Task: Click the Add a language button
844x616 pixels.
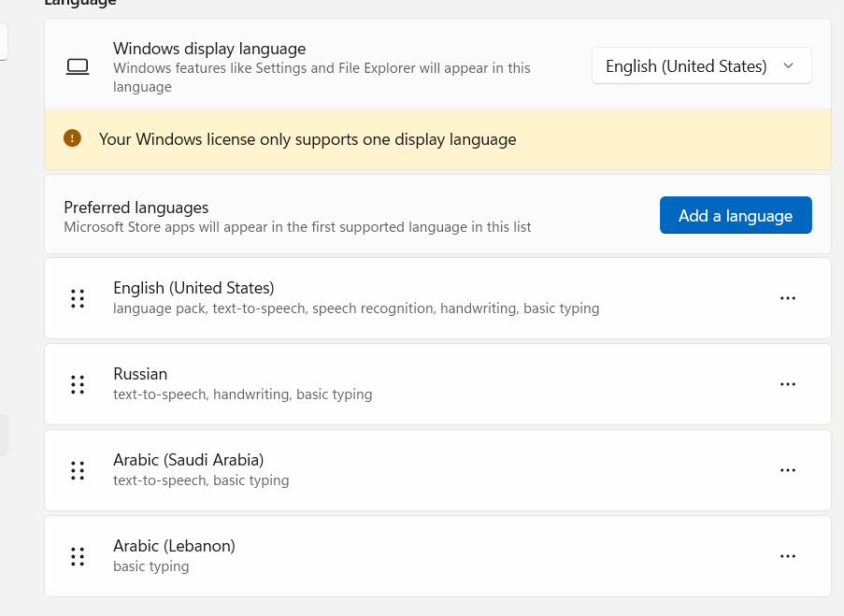Action: click(x=736, y=215)
